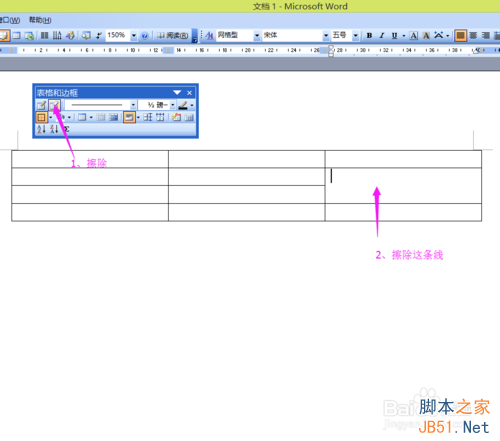Click the Insert Table icon

point(82,117)
